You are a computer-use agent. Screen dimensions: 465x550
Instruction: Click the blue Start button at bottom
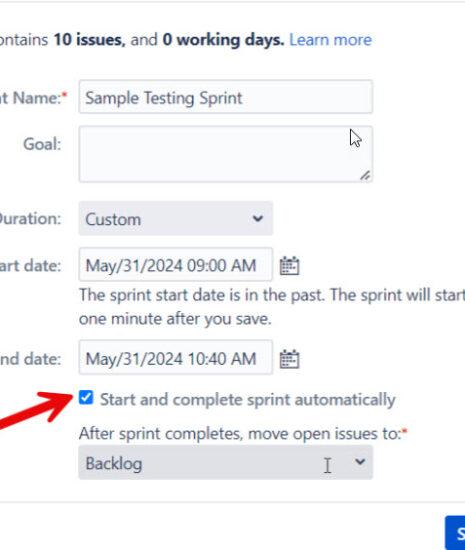[x=455, y=533]
